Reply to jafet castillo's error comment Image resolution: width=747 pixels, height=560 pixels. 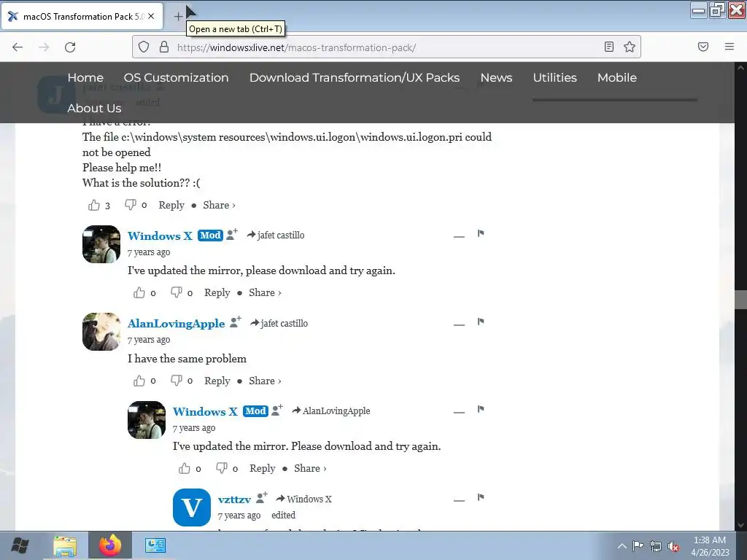point(171,205)
